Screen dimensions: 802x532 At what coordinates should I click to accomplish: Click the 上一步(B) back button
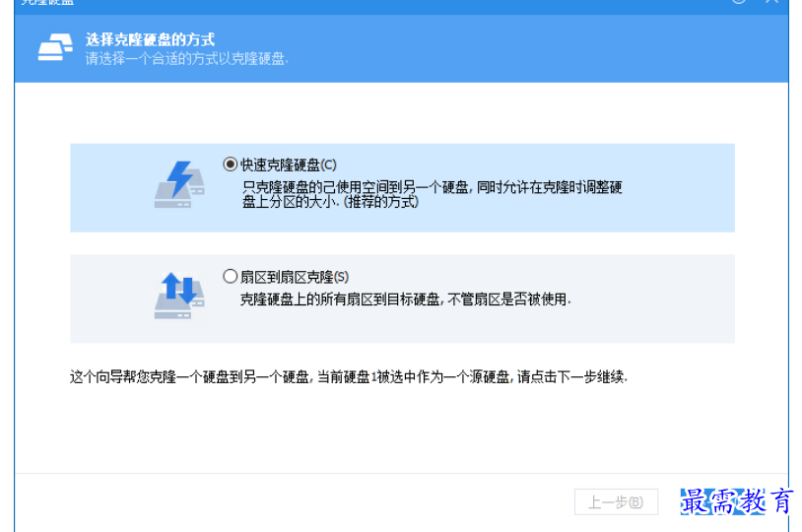(x=616, y=501)
